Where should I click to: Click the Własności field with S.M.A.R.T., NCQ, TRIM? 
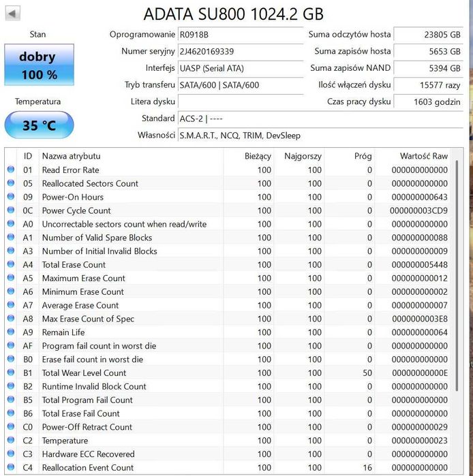[x=320, y=136]
